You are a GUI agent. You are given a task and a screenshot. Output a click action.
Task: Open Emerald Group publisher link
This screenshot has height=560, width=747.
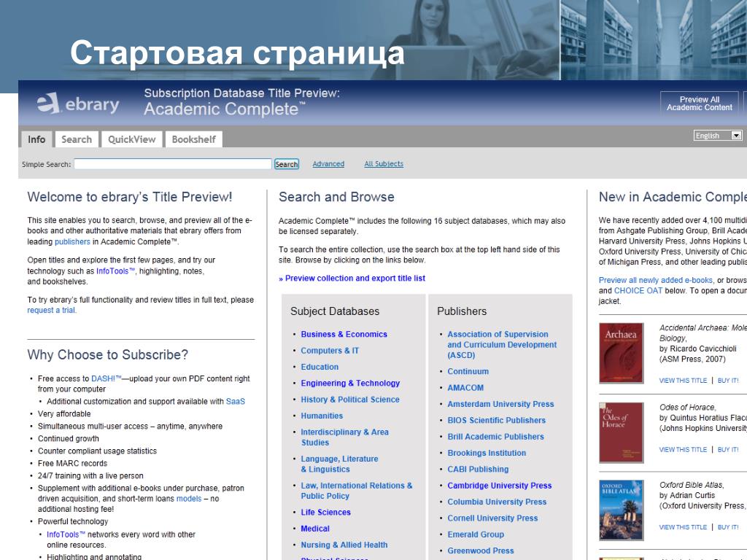coord(476,534)
